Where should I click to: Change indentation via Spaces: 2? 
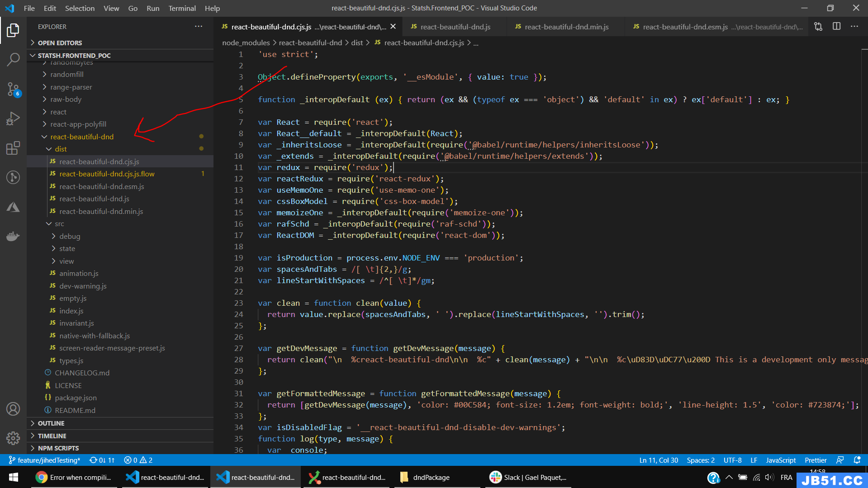coord(701,460)
